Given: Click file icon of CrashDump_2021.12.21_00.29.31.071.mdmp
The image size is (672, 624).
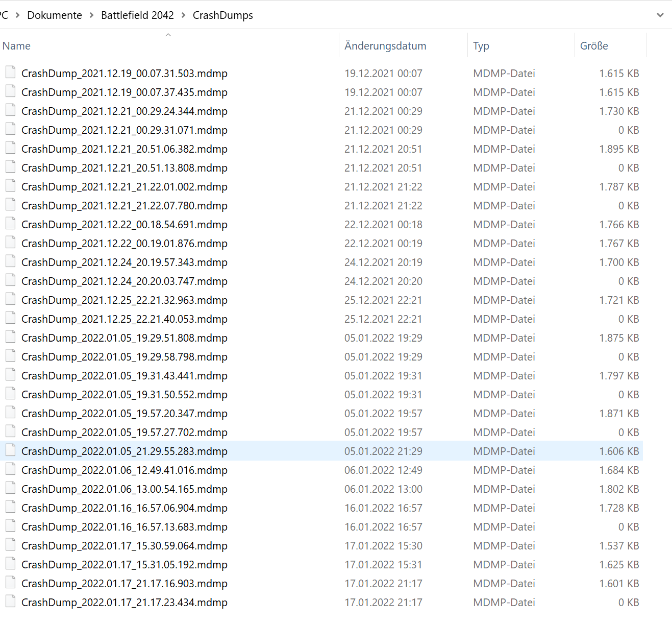Looking at the screenshot, I should [x=10, y=130].
